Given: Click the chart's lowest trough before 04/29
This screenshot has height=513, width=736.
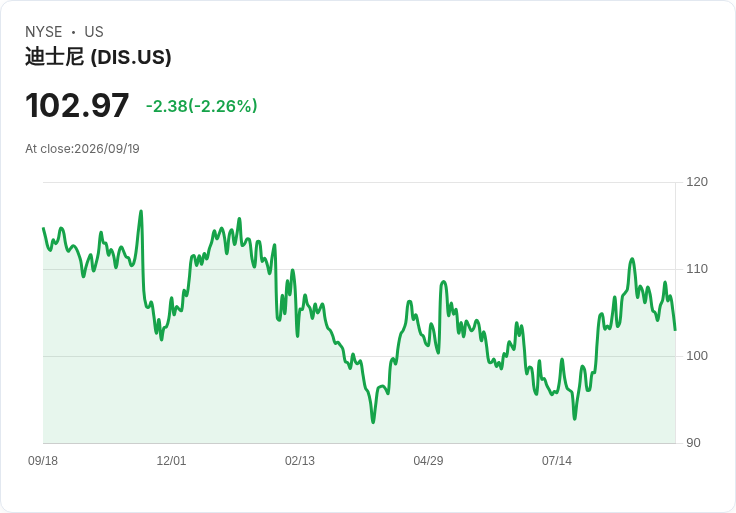Looking at the screenshot, I should pyautogui.click(x=373, y=422).
